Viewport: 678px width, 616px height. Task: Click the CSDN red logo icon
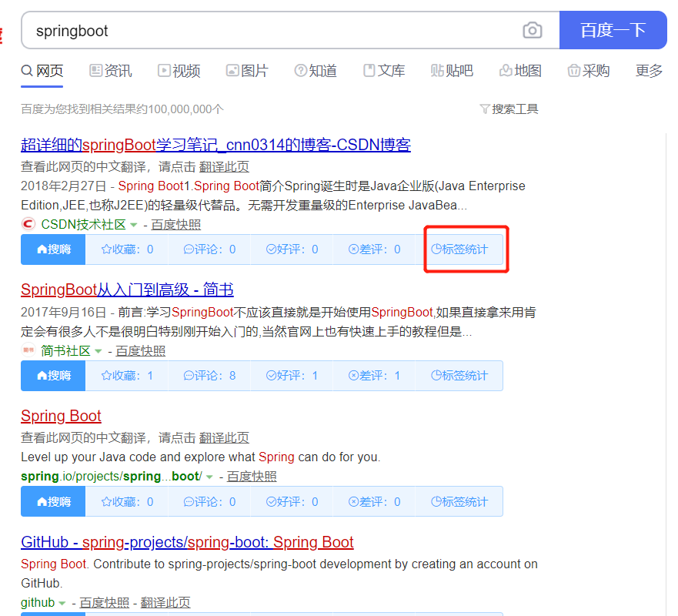[x=28, y=224]
